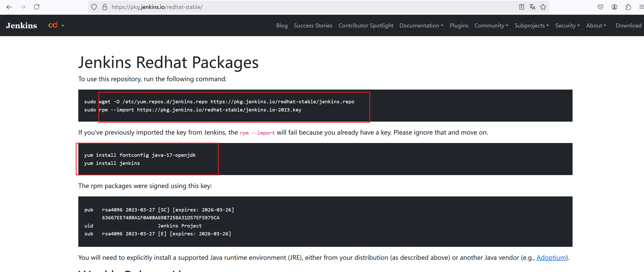Image resolution: width=644 pixels, height=272 pixels.
Task: Follow the Adoptium link
Action: (x=551, y=257)
